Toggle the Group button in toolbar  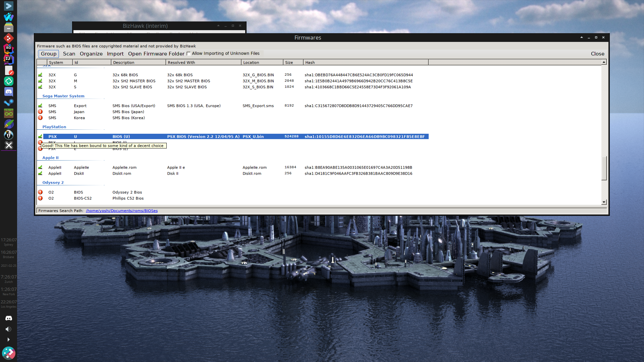coord(49,54)
